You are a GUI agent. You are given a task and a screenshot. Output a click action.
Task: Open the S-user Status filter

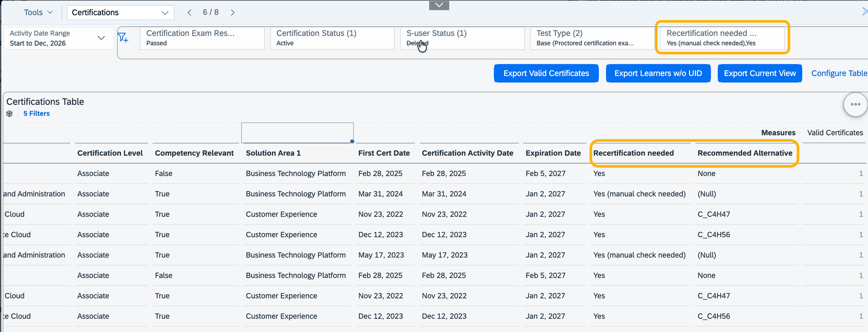click(x=462, y=38)
